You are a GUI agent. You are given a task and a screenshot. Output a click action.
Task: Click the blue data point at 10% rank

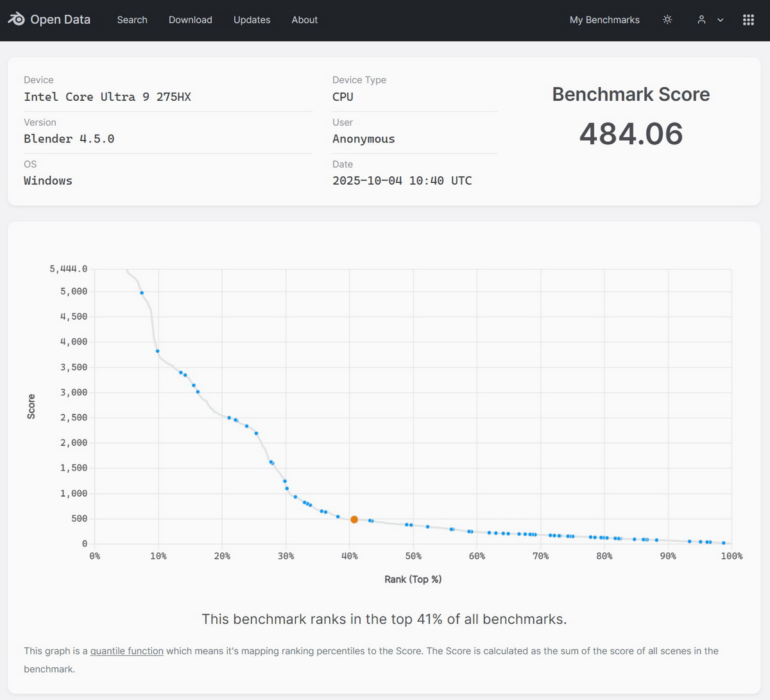coord(158,351)
